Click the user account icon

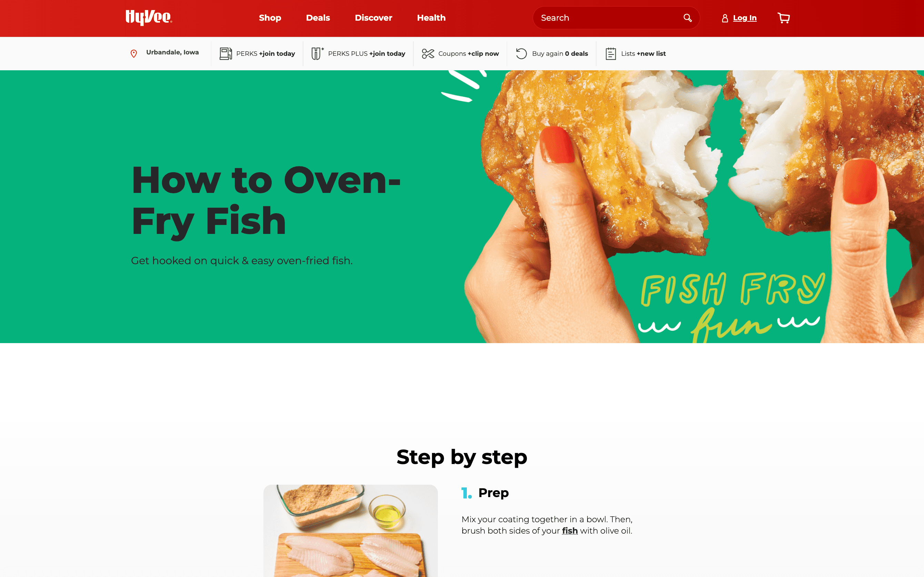point(725,18)
